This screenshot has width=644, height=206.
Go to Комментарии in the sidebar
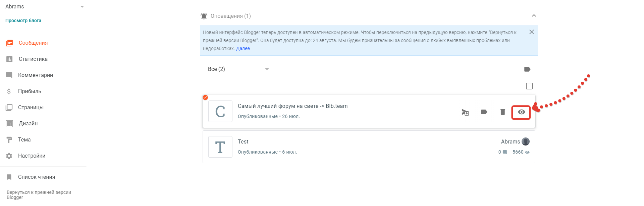pyautogui.click(x=35, y=75)
